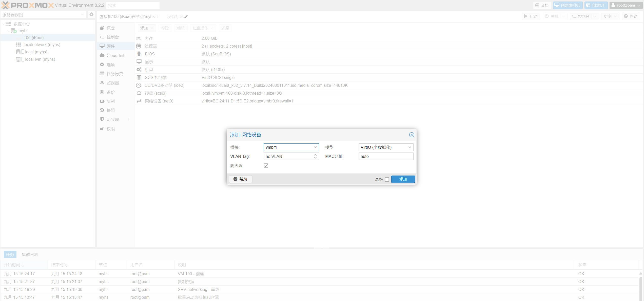
Task: Open the root@pam user menu
Action: click(x=626, y=5)
